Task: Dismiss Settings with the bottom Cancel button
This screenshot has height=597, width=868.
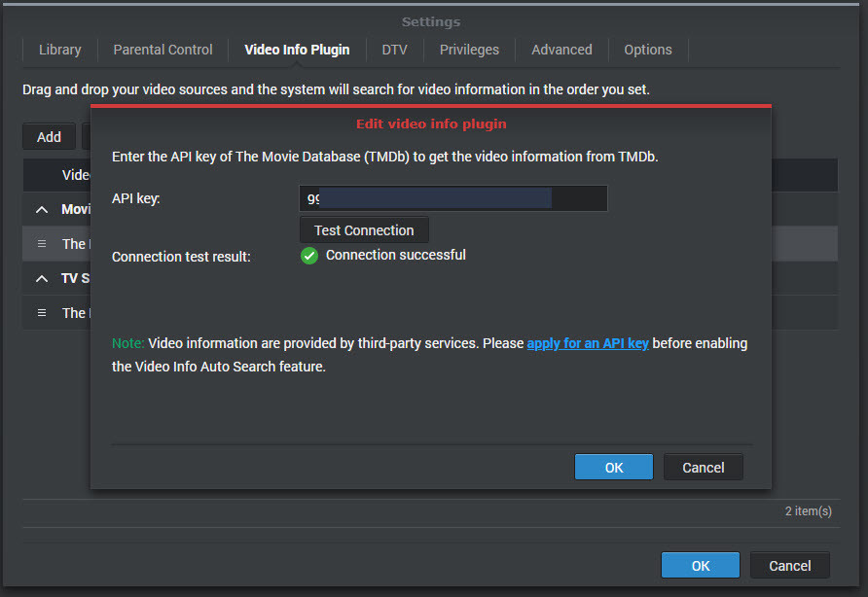Action: pos(789,565)
